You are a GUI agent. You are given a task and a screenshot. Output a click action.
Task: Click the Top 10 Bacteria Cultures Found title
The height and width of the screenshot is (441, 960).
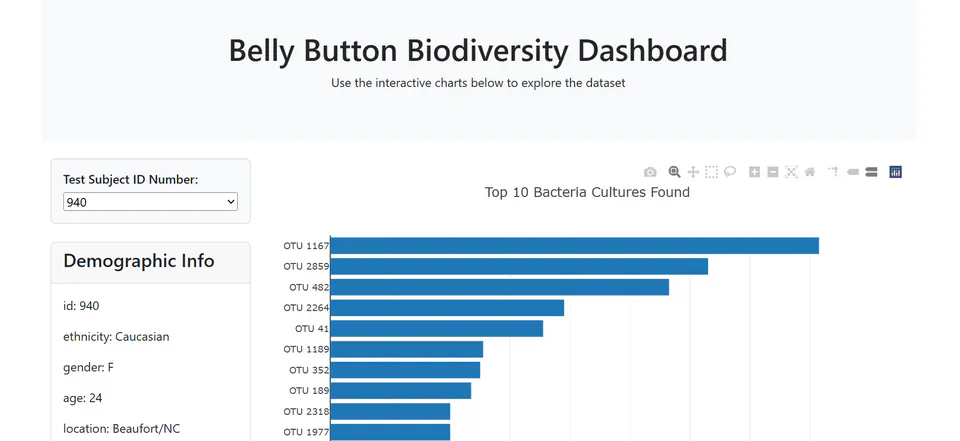click(x=587, y=192)
